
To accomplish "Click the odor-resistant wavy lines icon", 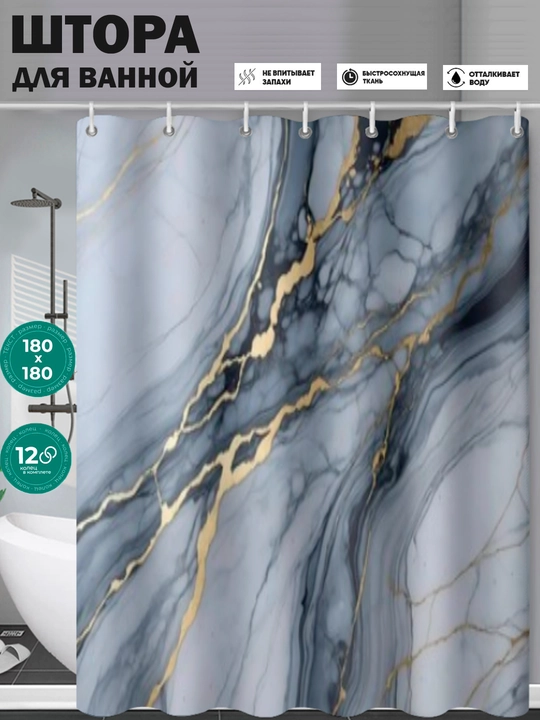I will click(x=247, y=77).
